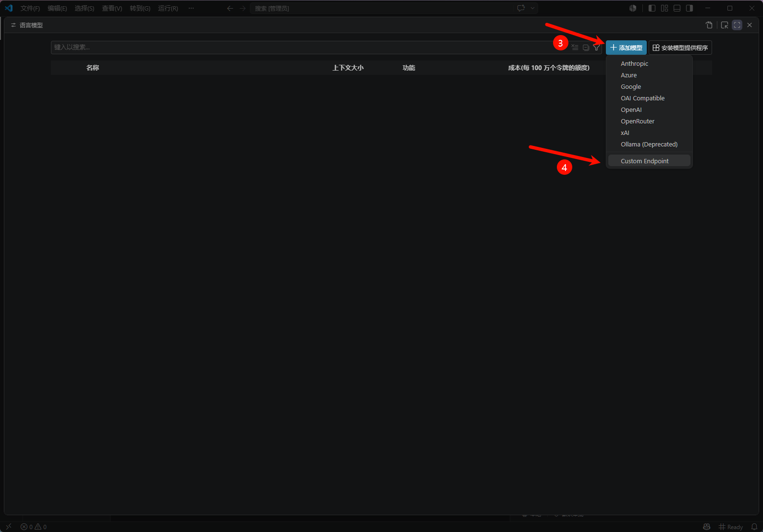Click the Copilot status icon in title bar
The height and width of the screenshot is (532, 763).
pos(633,8)
